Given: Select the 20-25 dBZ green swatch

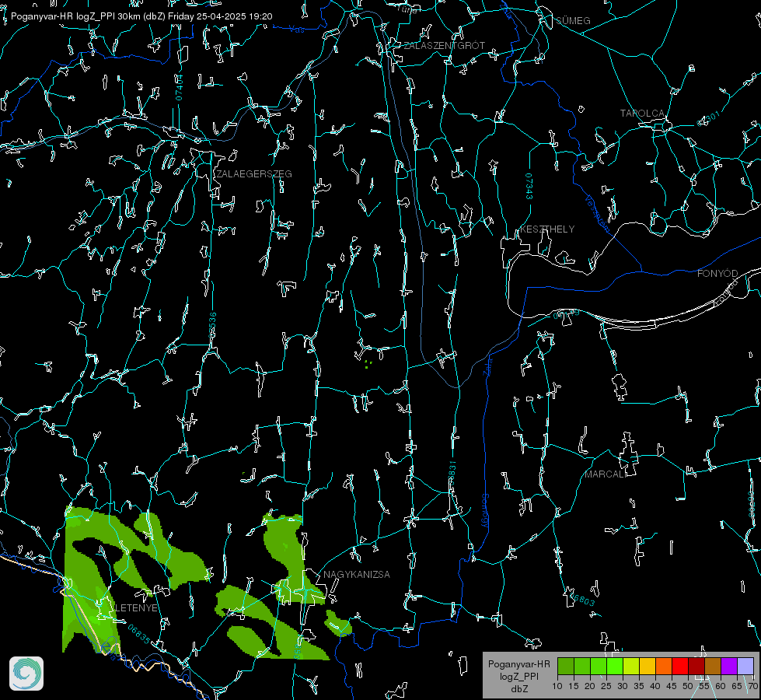Looking at the screenshot, I should pos(599,666).
